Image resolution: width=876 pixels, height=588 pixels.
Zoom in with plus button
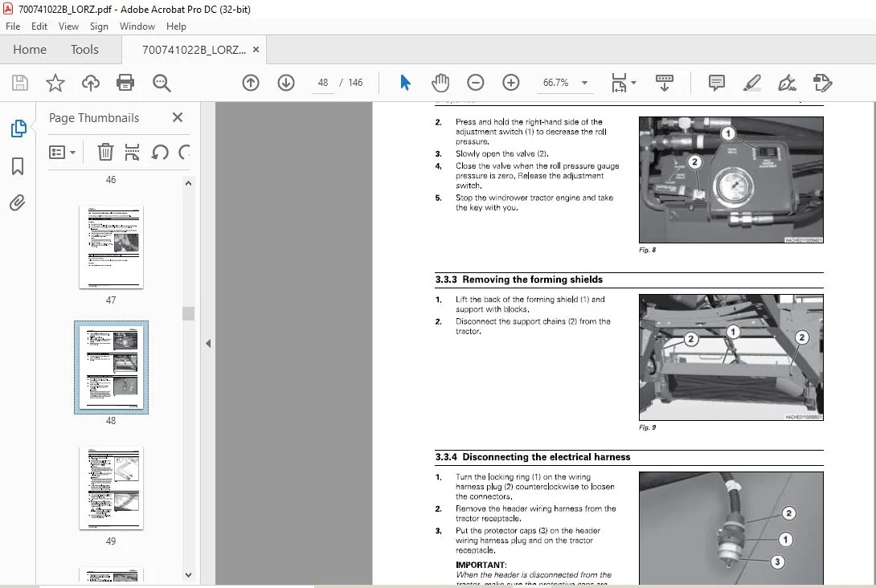(510, 83)
